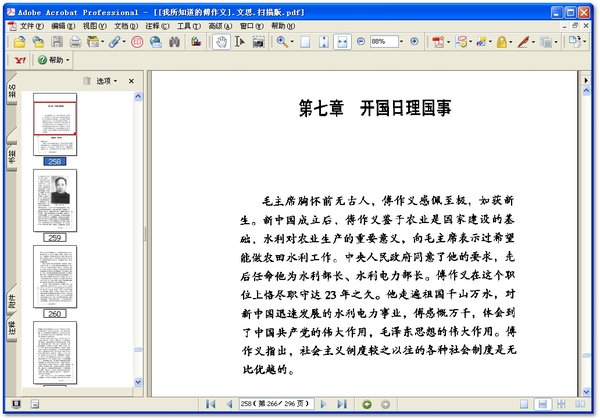Go to the first page

[x=210, y=404]
